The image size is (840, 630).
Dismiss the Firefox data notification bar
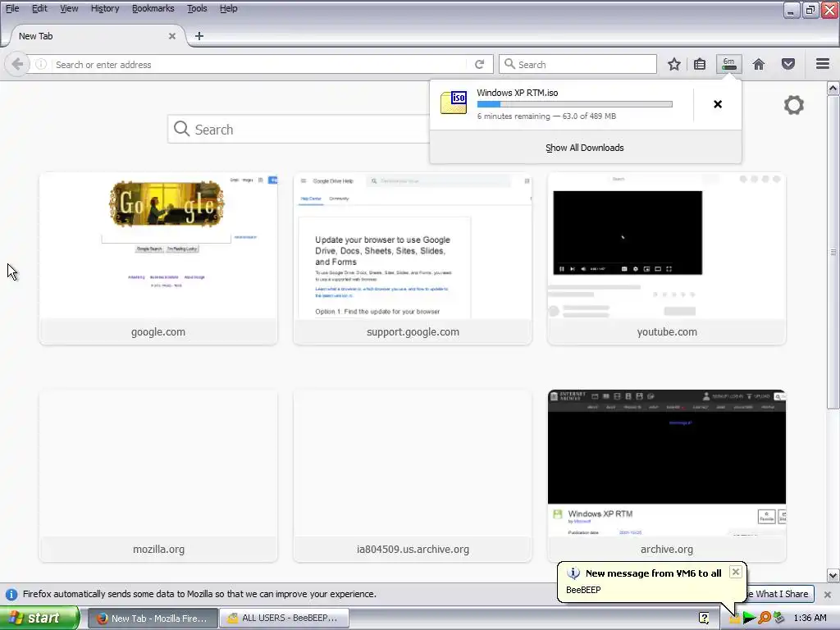click(827, 594)
